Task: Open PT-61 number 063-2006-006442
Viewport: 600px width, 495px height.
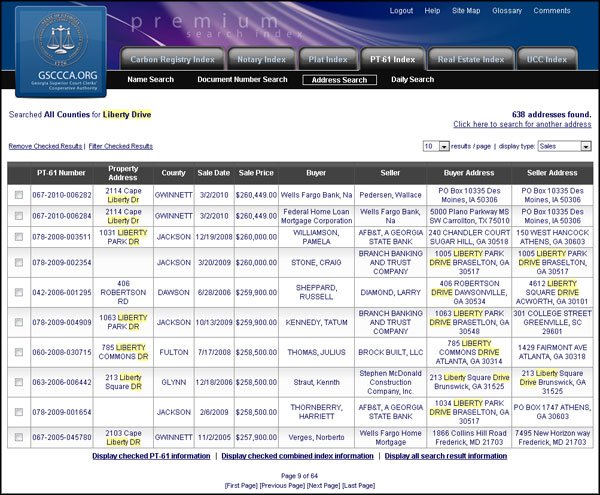Action: [x=62, y=382]
